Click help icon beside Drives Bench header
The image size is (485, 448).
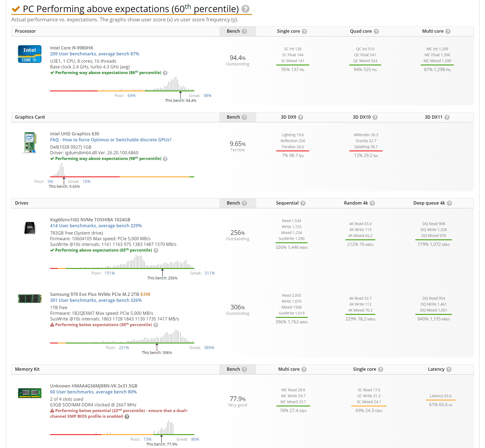coord(244,203)
